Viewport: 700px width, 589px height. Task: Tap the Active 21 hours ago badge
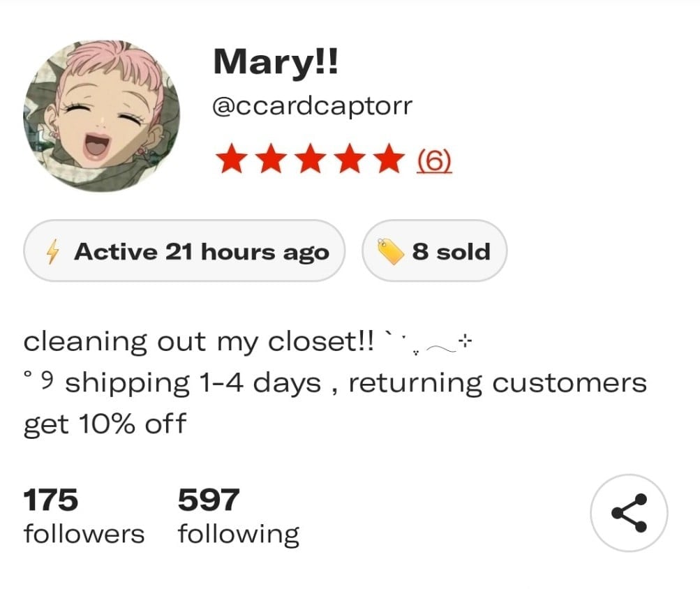pos(184,251)
